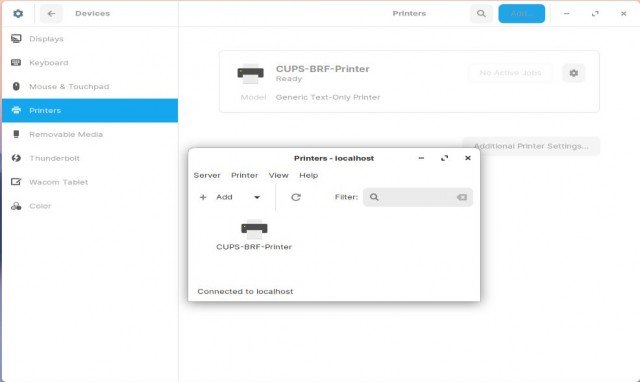Click the Add button in localhost window
The image size is (640, 382).
point(216,197)
